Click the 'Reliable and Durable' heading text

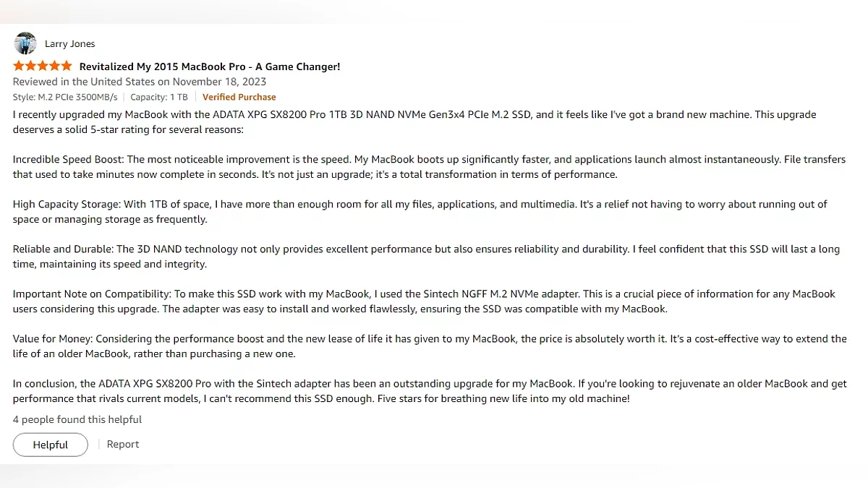coord(63,249)
